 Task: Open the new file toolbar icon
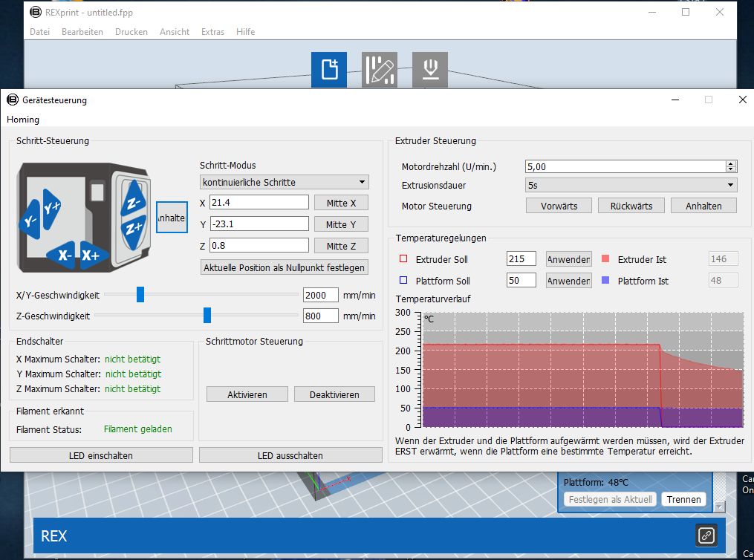tap(328, 69)
